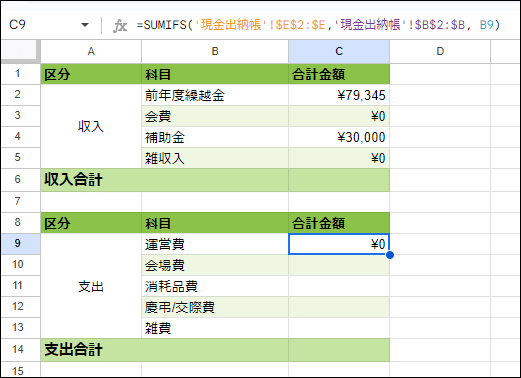Click the selected ¥0 cell C9
The image size is (521, 378).
[339, 244]
